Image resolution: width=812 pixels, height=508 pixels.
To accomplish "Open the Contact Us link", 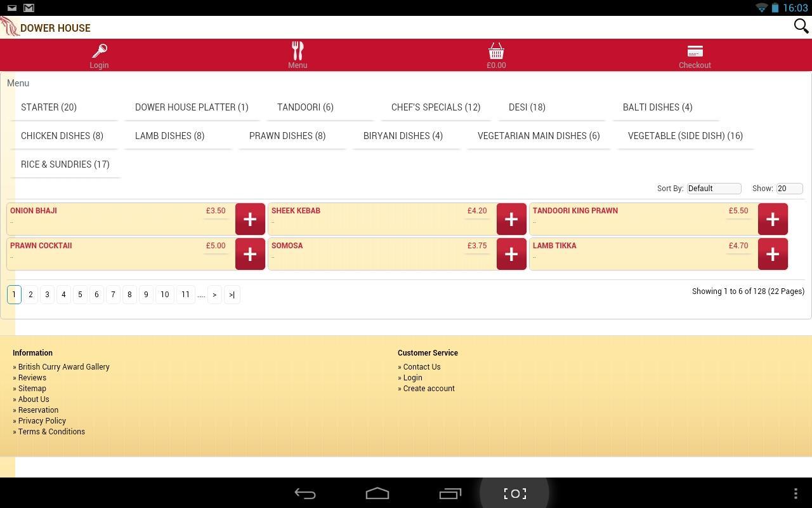I will pos(421,367).
